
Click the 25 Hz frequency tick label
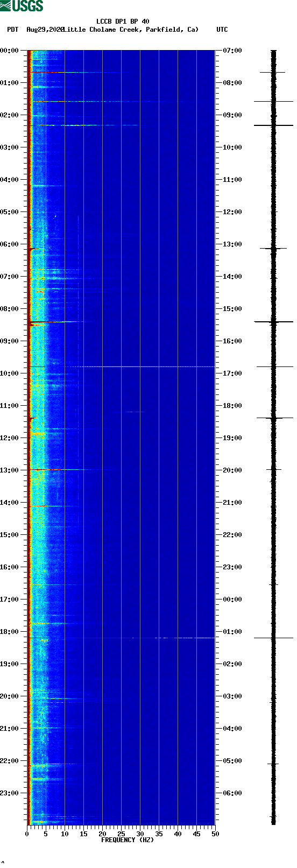point(121,834)
